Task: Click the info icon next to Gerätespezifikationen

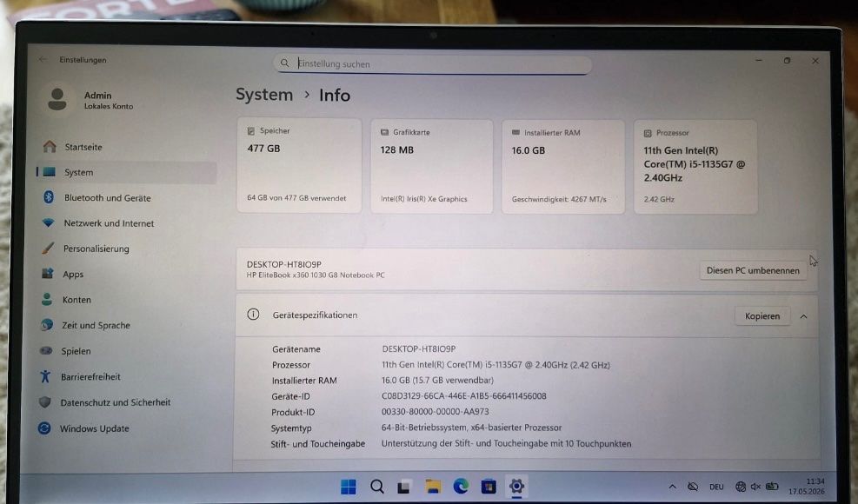Action: click(x=253, y=314)
